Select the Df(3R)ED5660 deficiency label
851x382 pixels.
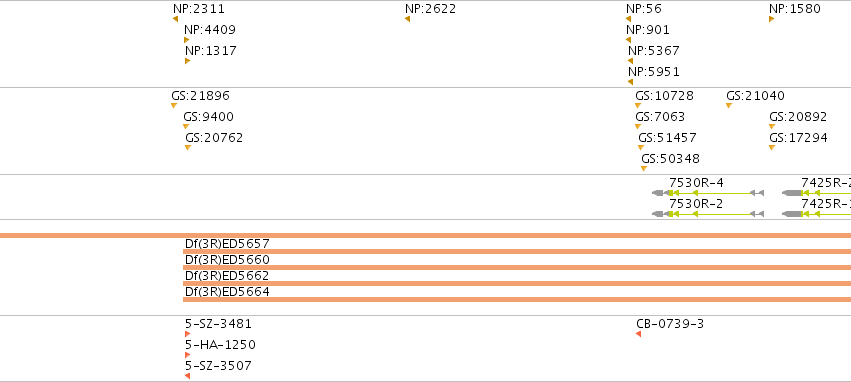click(x=227, y=260)
